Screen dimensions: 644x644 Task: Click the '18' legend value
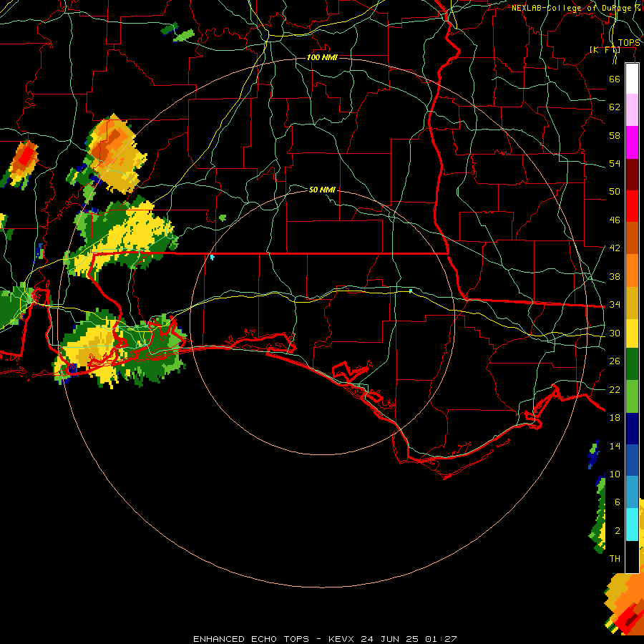click(615, 418)
